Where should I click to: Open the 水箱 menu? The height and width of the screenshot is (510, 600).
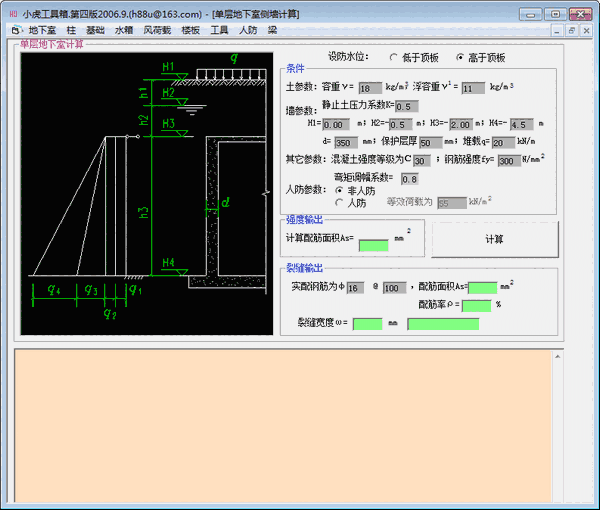tap(123, 31)
